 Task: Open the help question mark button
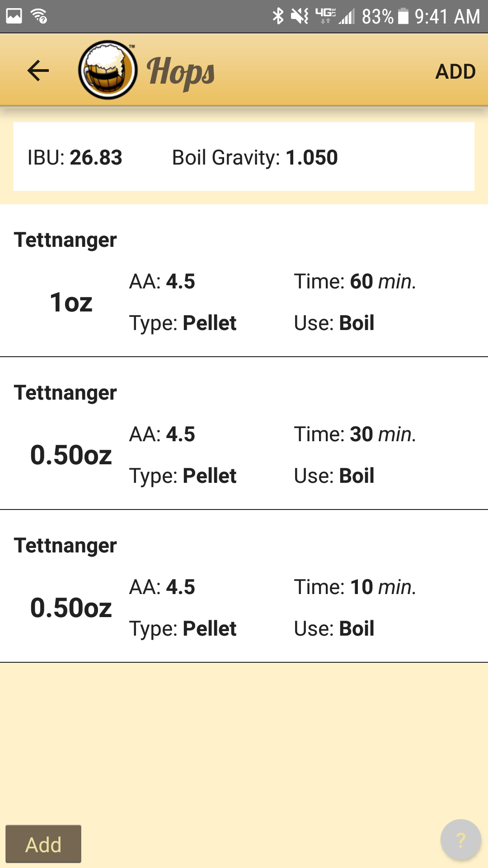pos(460,840)
